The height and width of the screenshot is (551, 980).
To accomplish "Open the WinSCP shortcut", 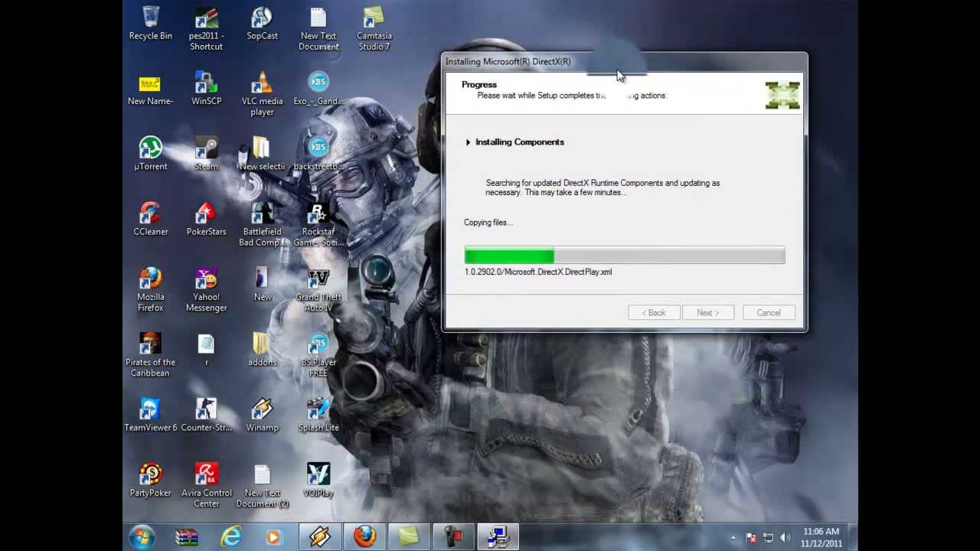I will (x=206, y=90).
